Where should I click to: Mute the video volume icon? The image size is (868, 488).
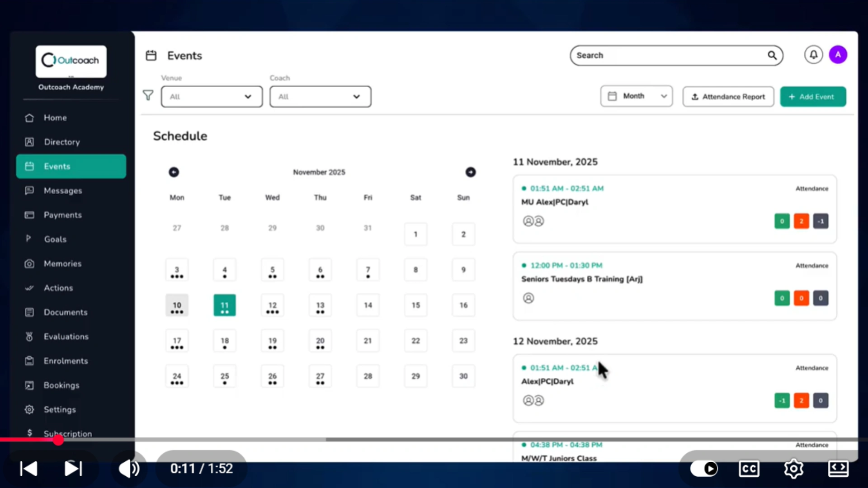[x=129, y=469]
